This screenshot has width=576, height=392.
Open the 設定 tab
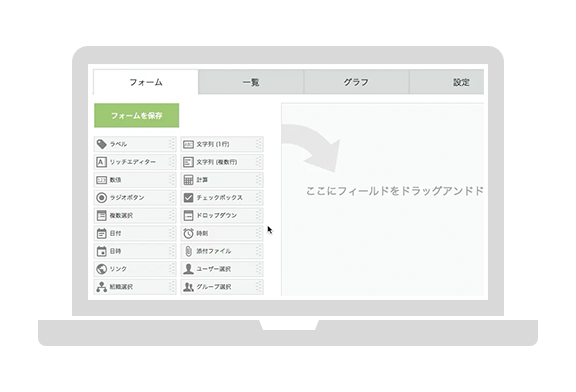(x=446, y=82)
